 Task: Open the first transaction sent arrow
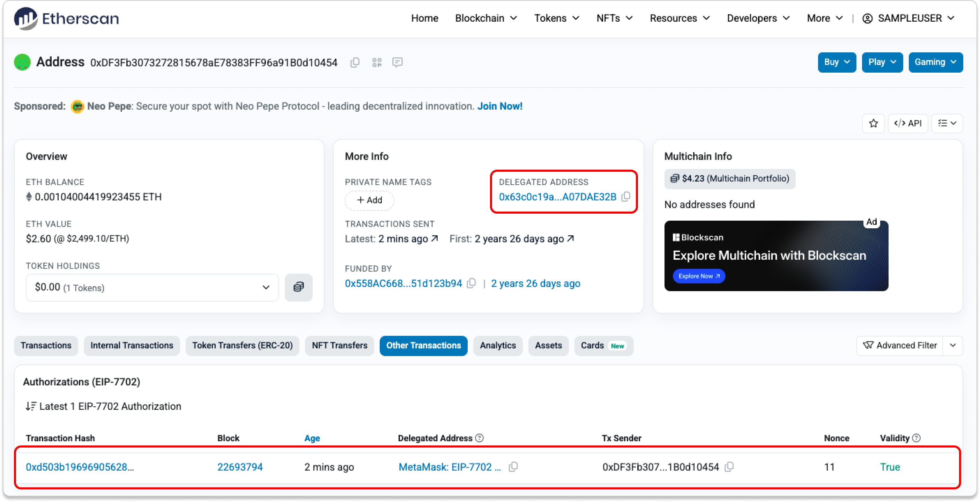pos(571,239)
